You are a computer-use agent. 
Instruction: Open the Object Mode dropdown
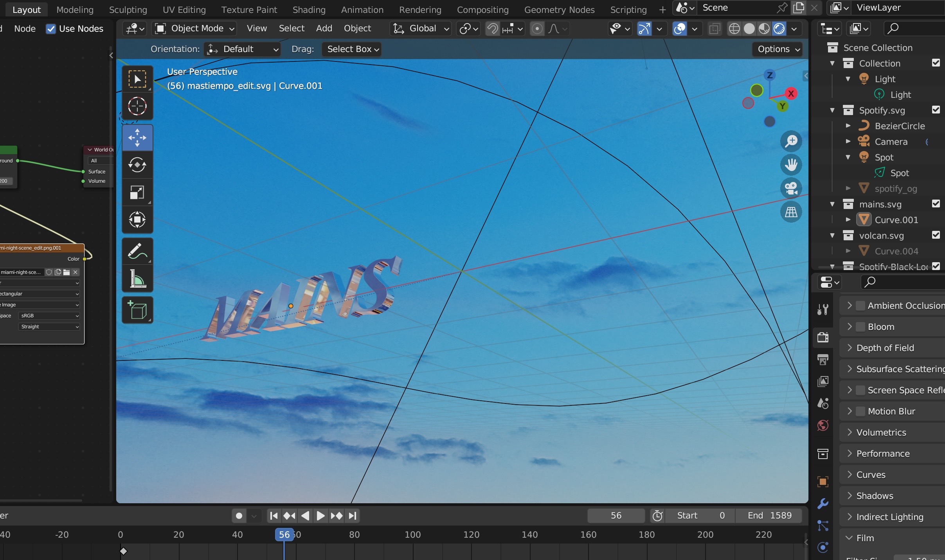tap(195, 29)
